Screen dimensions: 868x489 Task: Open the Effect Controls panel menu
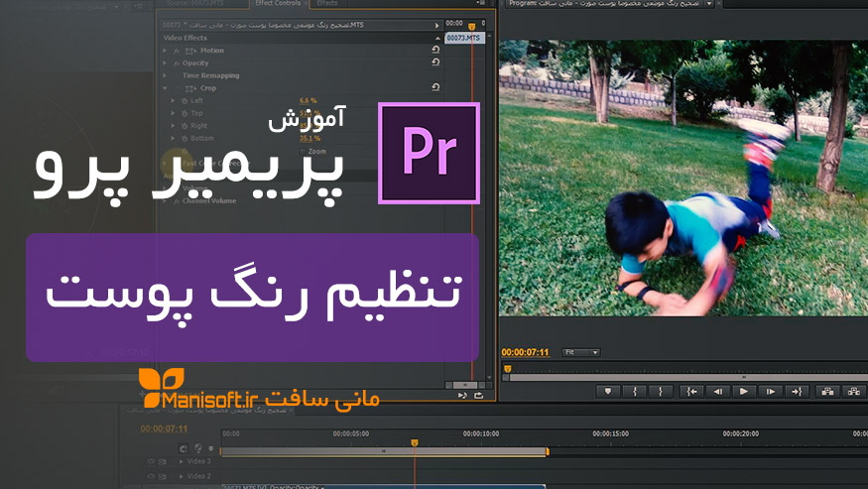click(x=481, y=3)
